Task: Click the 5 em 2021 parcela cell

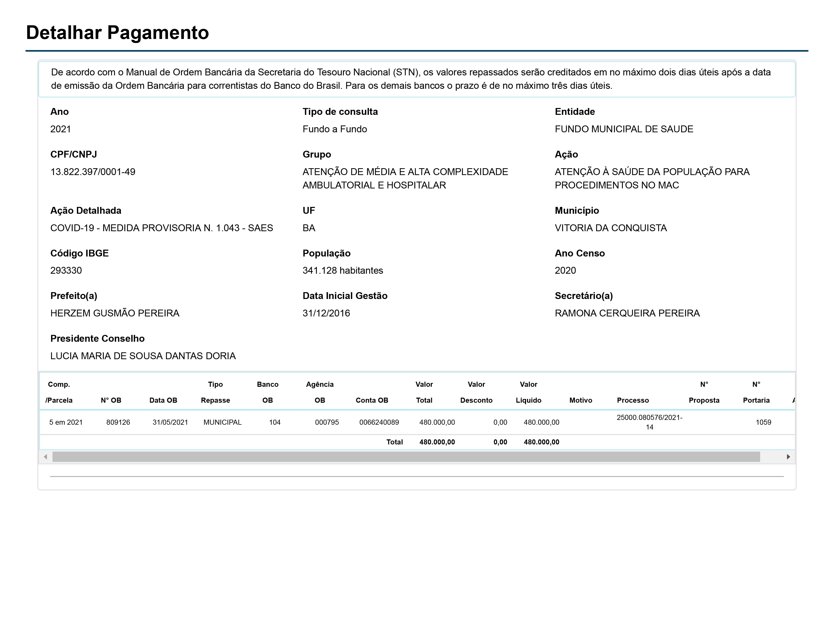Action: point(66,422)
